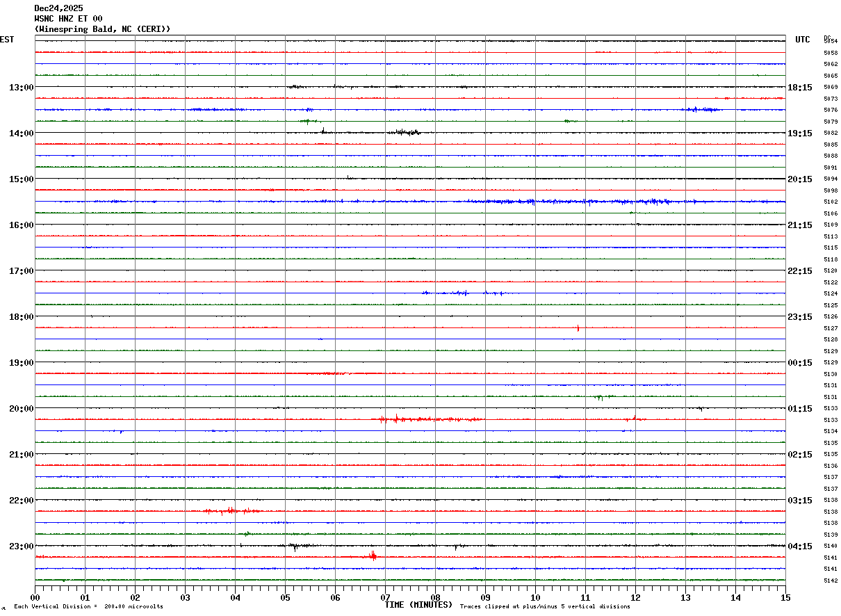This screenshot has height=616, width=841.
Task: Select the station code WSNC HNZ ET 00
Action: [68, 19]
